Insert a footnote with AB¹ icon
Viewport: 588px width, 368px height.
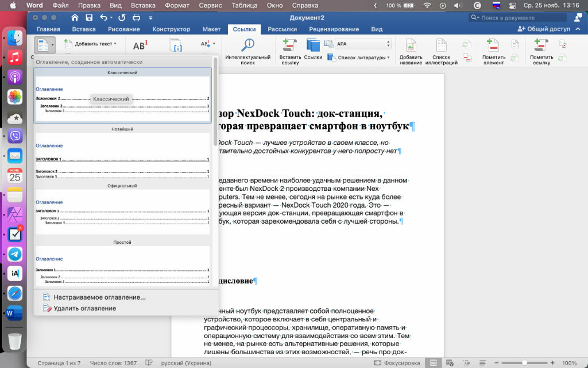(140, 46)
